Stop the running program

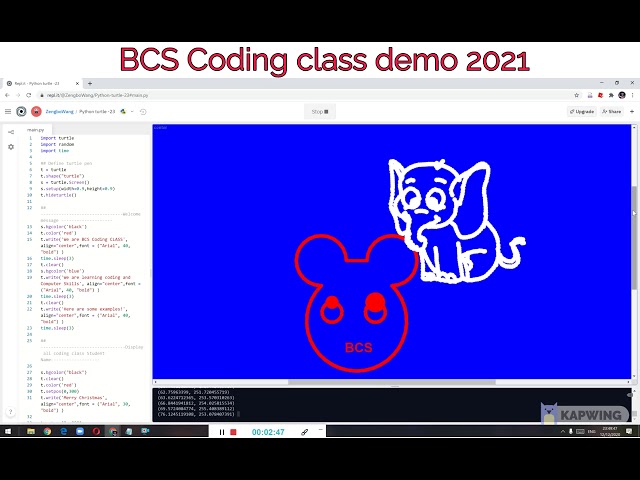(320, 111)
